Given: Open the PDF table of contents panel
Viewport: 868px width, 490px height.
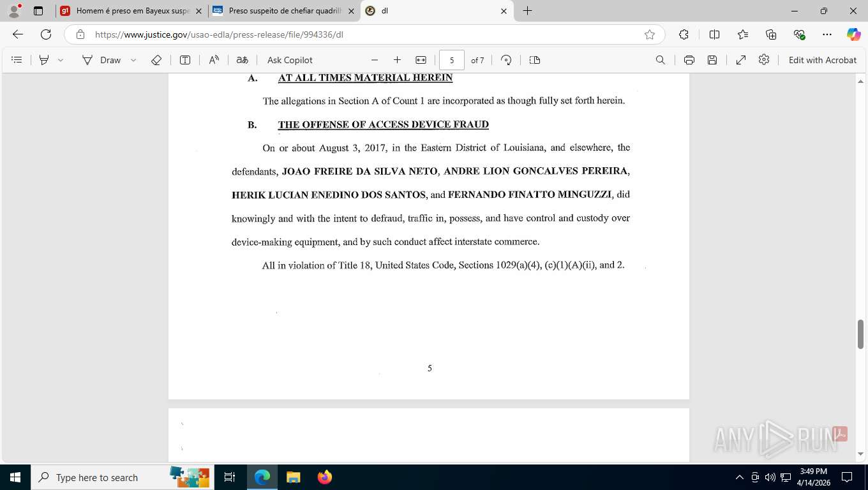Looking at the screenshot, I should 17,60.
